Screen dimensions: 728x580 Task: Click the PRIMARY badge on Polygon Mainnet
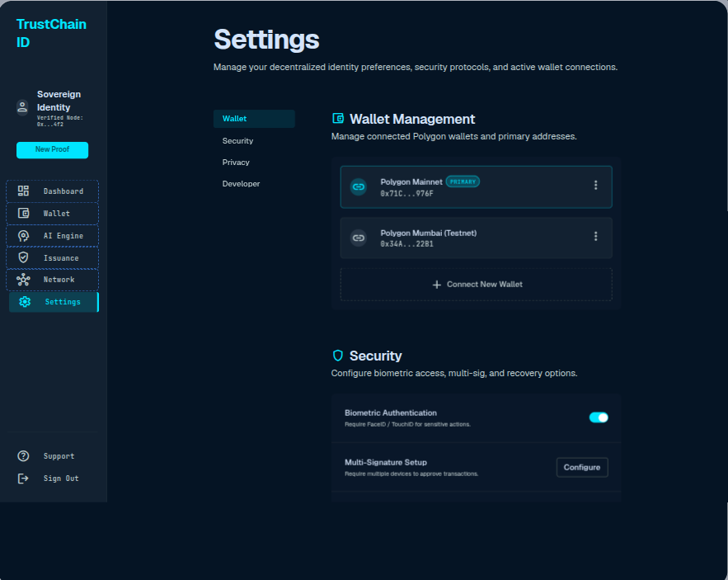[463, 182]
